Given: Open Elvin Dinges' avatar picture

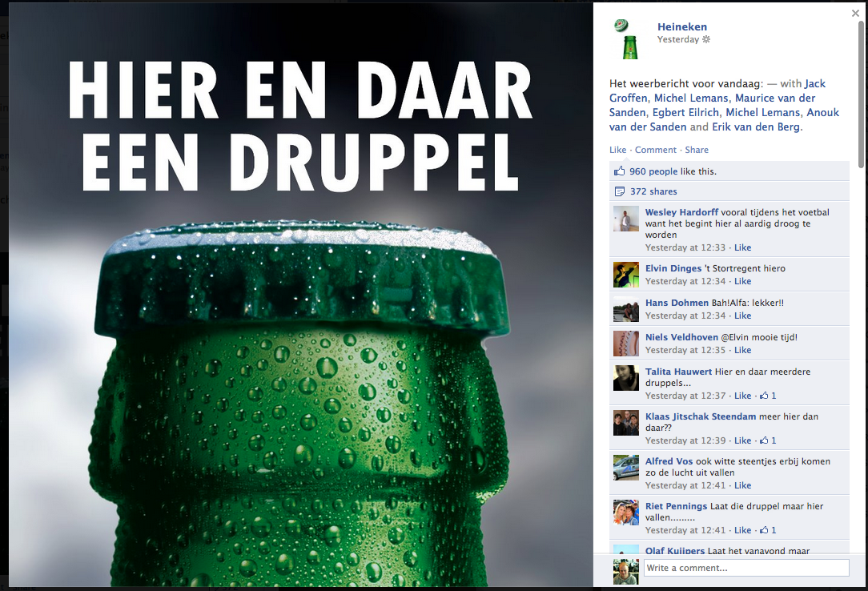Looking at the screenshot, I should coord(626,275).
